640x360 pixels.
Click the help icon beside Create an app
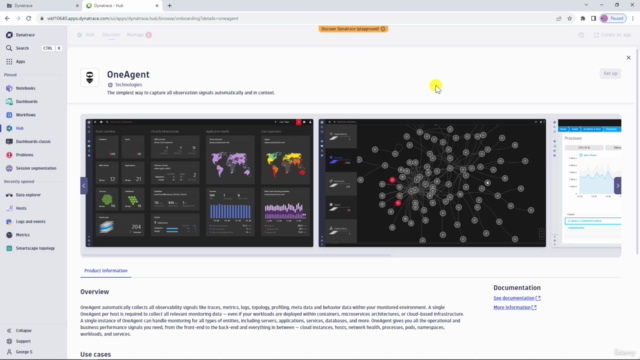pyautogui.click(x=581, y=35)
